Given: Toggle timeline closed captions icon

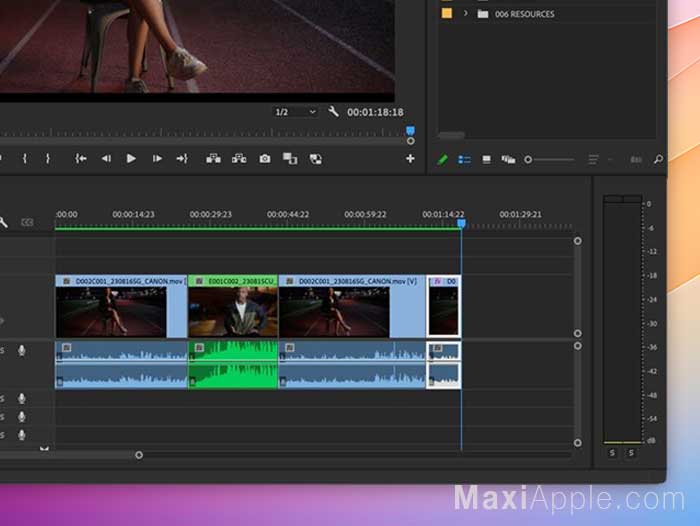Looking at the screenshot, I should (x=27, y=222).
